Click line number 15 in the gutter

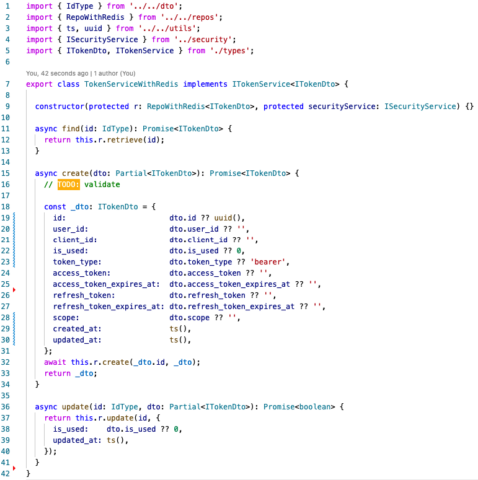click(5, 173)
